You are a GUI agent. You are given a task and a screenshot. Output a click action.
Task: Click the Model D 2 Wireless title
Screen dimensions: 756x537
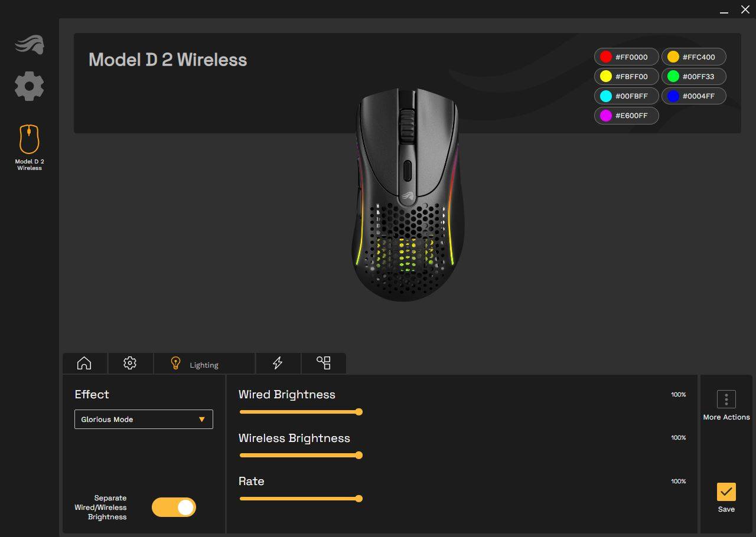point(168,60)
